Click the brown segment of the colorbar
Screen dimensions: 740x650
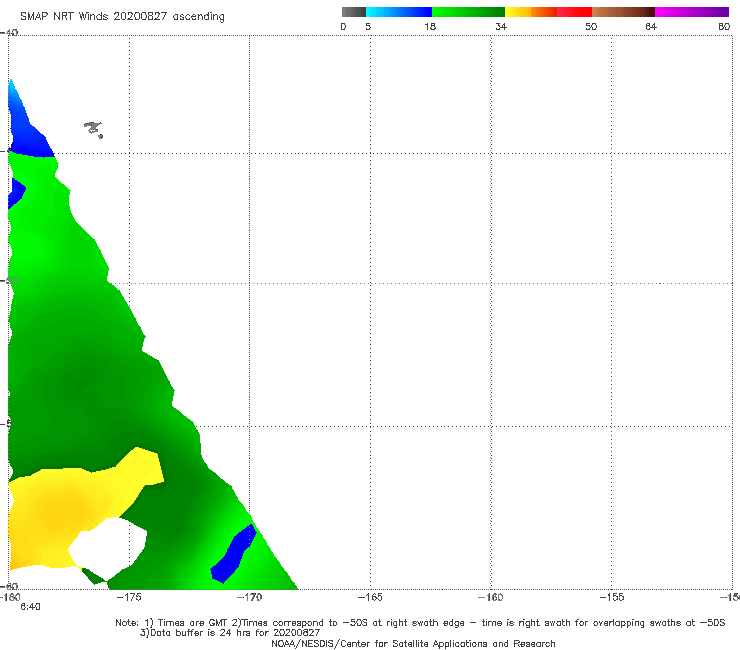(623, 12)
